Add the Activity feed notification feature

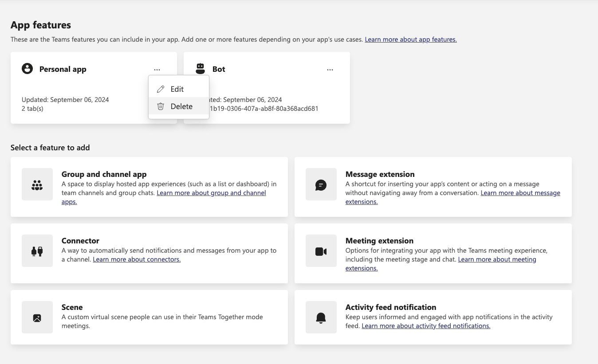[x=433, y=317]
